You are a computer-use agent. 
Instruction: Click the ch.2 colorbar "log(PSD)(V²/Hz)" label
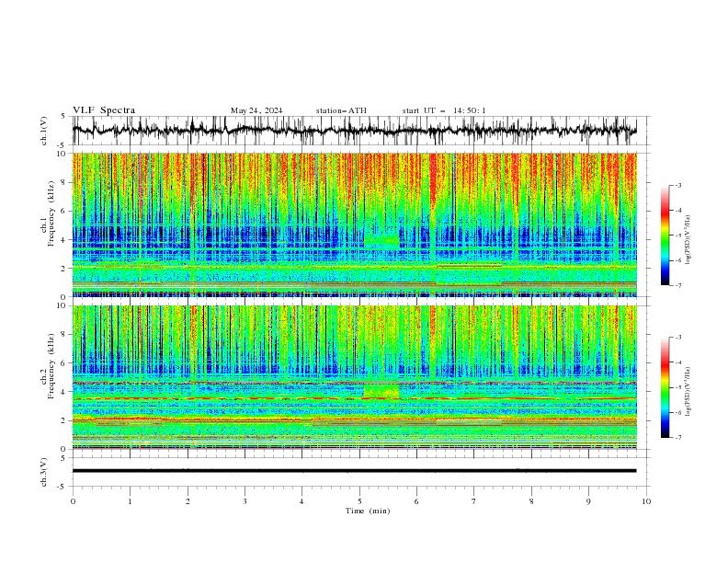point(688,392)
